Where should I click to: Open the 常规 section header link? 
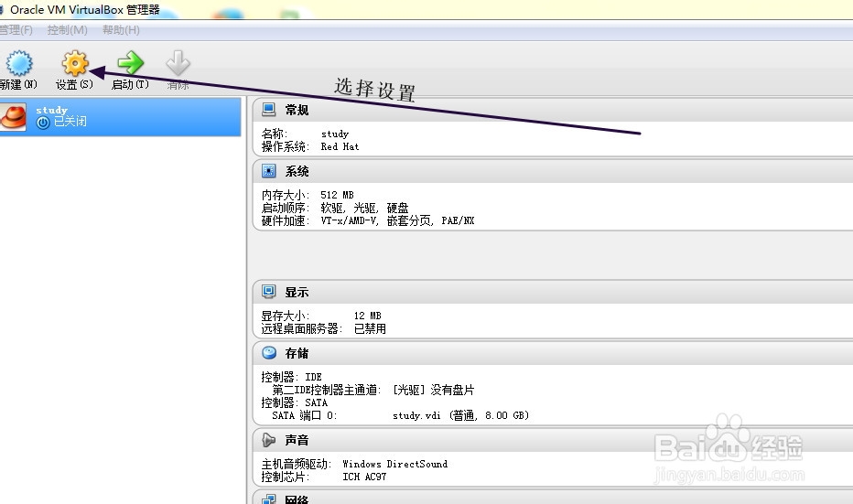[x=297, y=110]
